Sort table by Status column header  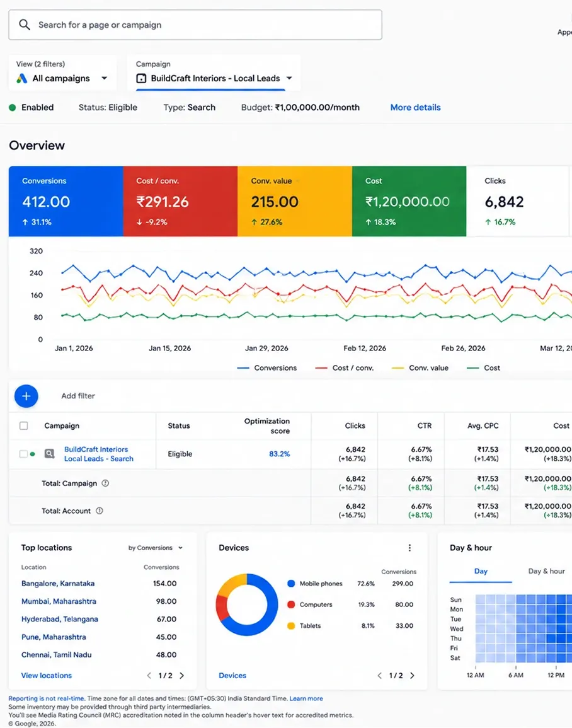point(179,425)
